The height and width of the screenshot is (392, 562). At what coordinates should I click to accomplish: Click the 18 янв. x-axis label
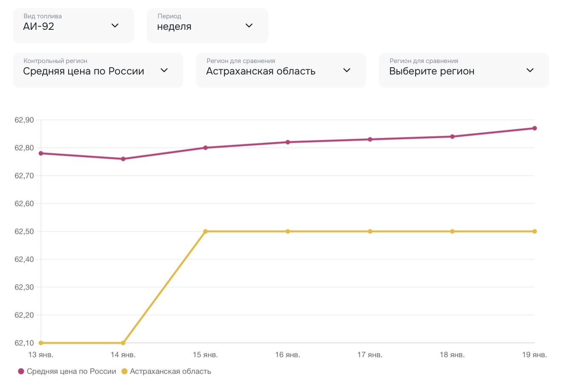(452, 355)
